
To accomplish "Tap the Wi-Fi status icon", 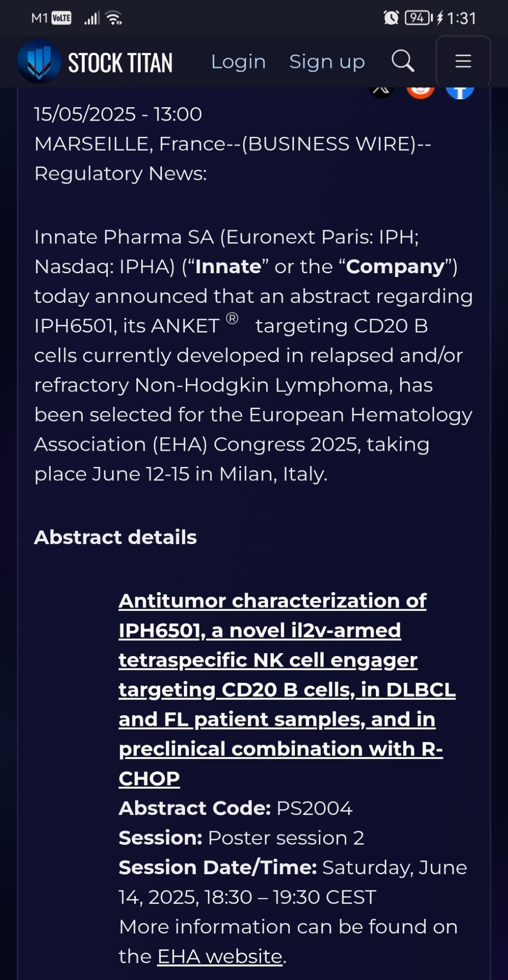I will tap(114, 18).
